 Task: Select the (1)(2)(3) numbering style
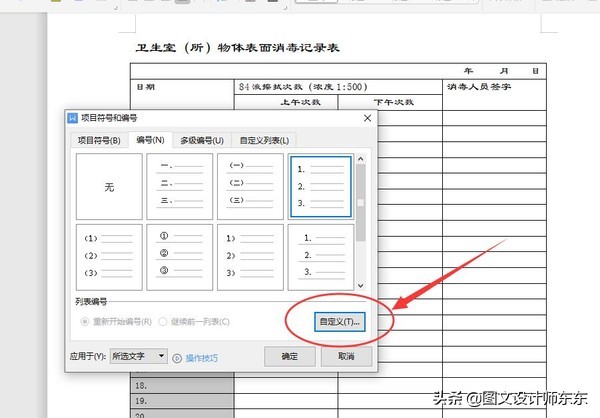pos(109,257)
